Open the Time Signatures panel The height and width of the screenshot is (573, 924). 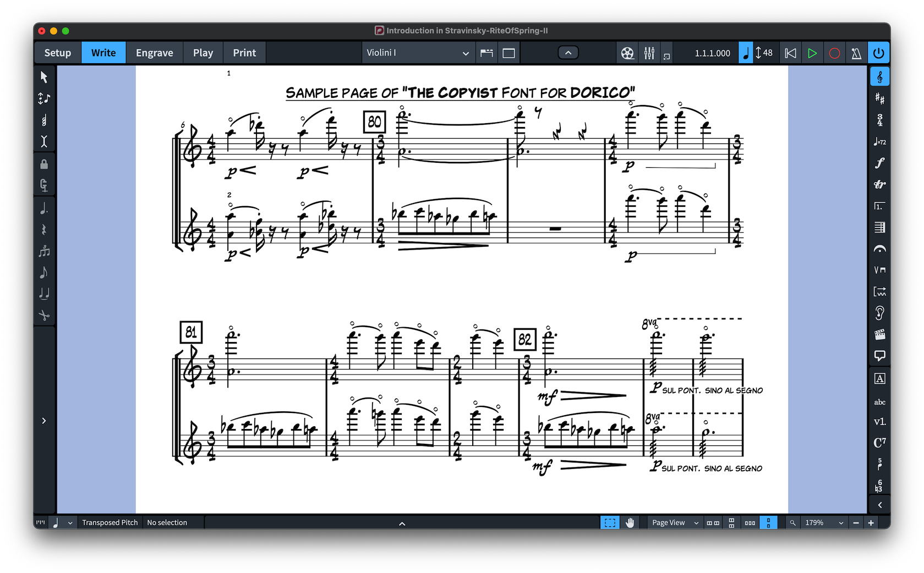pyautogui.click(x=879, y=120)
